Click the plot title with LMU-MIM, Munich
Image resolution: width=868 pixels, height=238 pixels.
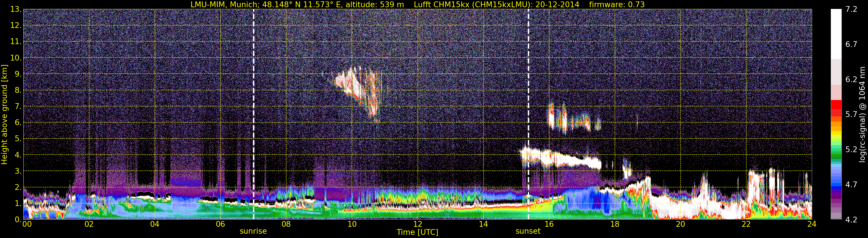(417, 4)
